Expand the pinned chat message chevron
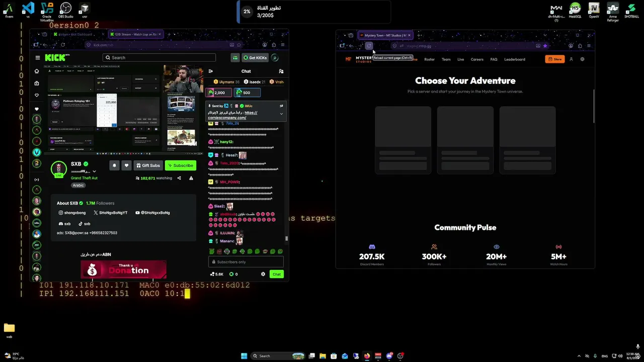Screen dimensions: 644x362 [x=281, y=114]
